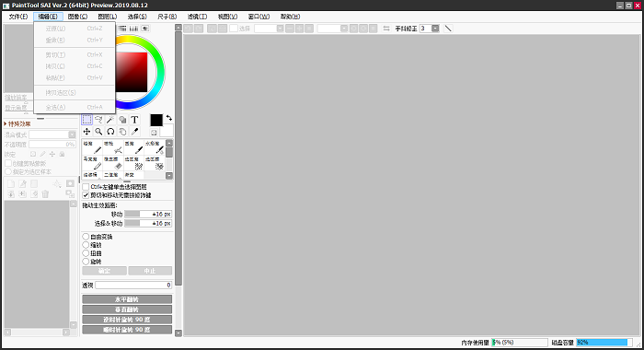Expand the 特殊效果 section triangle

(x=6, y=123)
